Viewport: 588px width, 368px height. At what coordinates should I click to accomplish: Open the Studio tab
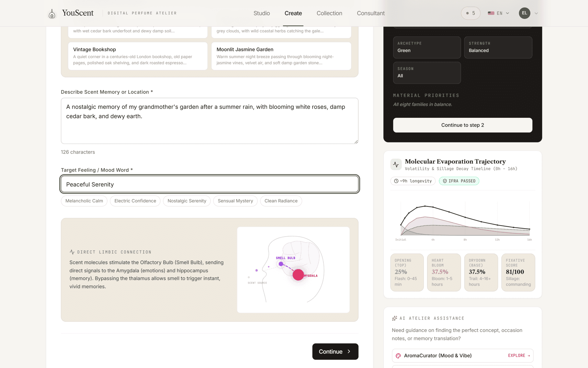(x=262, y=13)
